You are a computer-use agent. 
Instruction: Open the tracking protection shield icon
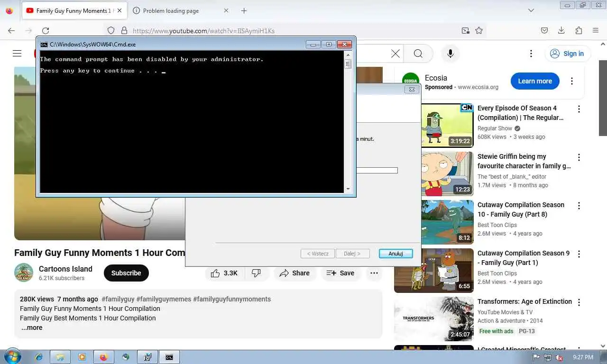(x=111, y=30)
